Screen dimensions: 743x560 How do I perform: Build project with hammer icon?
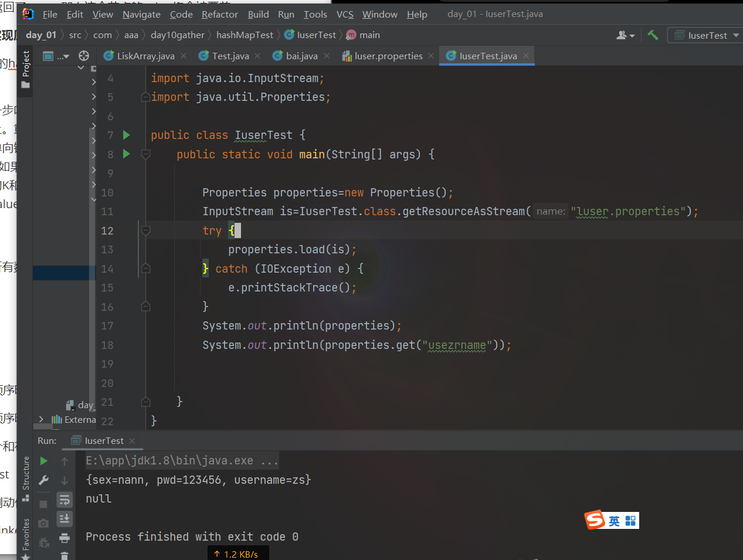coord(653,35)
